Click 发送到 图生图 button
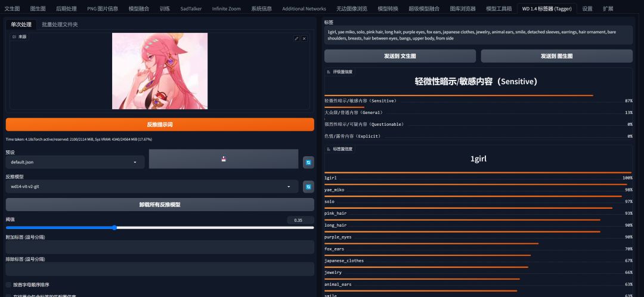The width and height of the screenshot is (644, 297). point(556,56)
